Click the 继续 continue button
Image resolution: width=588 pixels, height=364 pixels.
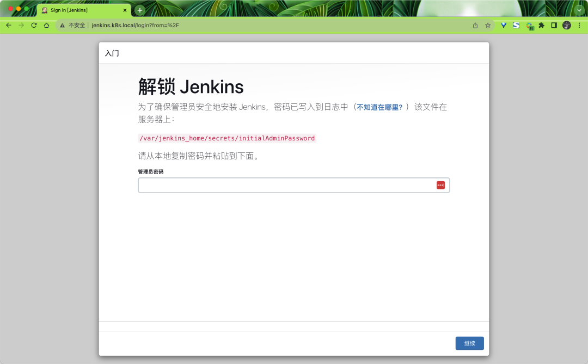pyautogui.click(x=469, y=343)
